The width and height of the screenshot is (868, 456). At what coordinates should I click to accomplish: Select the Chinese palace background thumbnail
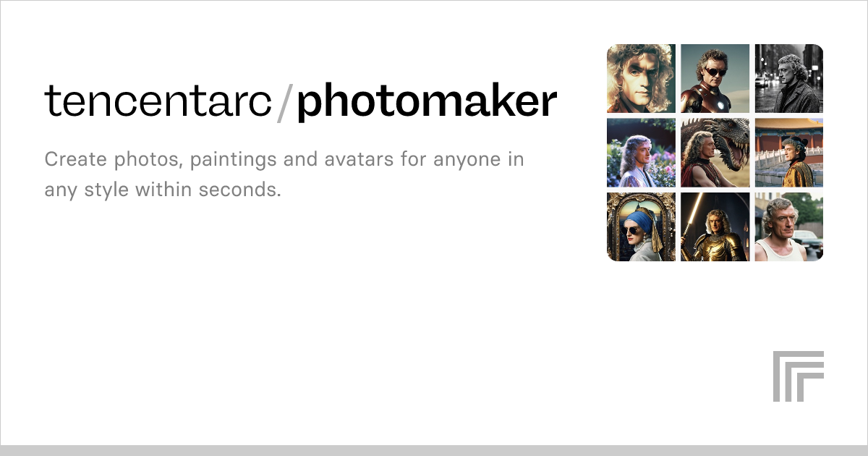pos(789,153)
